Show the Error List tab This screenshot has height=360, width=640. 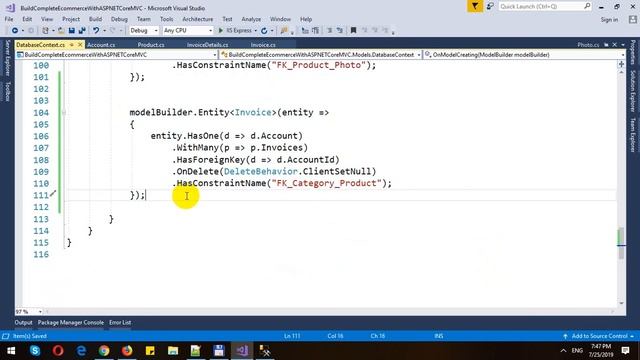(x=120, y=322)
